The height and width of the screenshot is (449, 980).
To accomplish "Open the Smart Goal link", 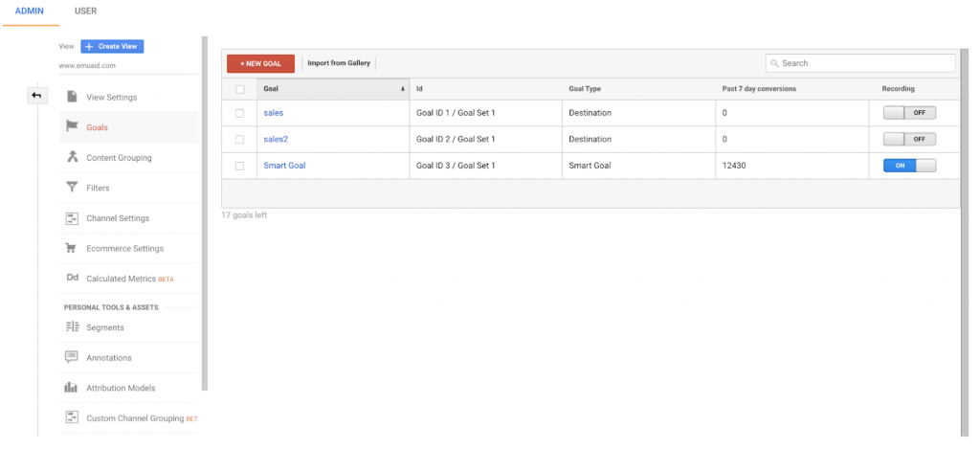I will point(284,166).
